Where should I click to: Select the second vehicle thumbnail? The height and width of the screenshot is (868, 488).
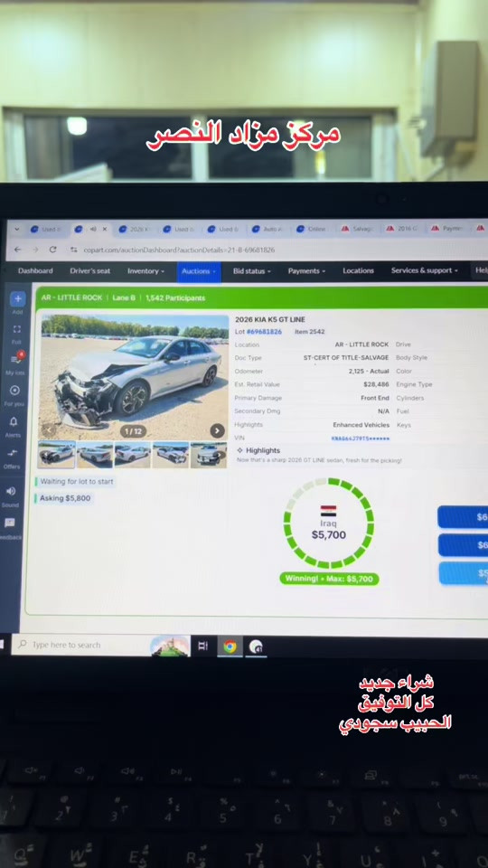[x=95, y=455]
